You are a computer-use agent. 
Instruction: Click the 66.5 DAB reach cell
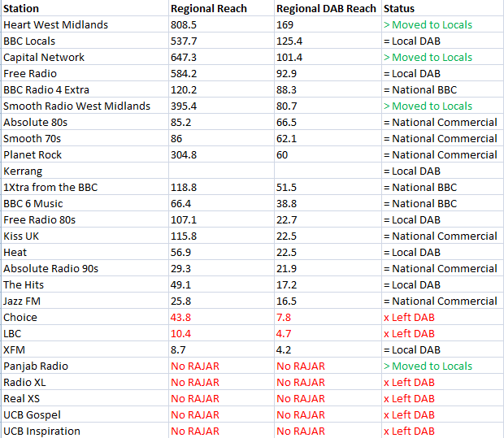pyautogui.click(x=328, y=122)
